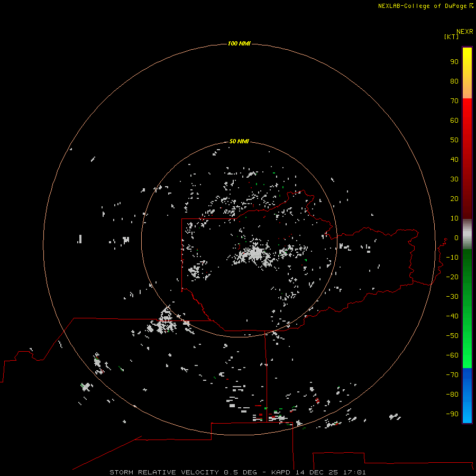Click the 60 value on velocity scale
This screenshot has width=476, height=476.
[x=454, y=120]
